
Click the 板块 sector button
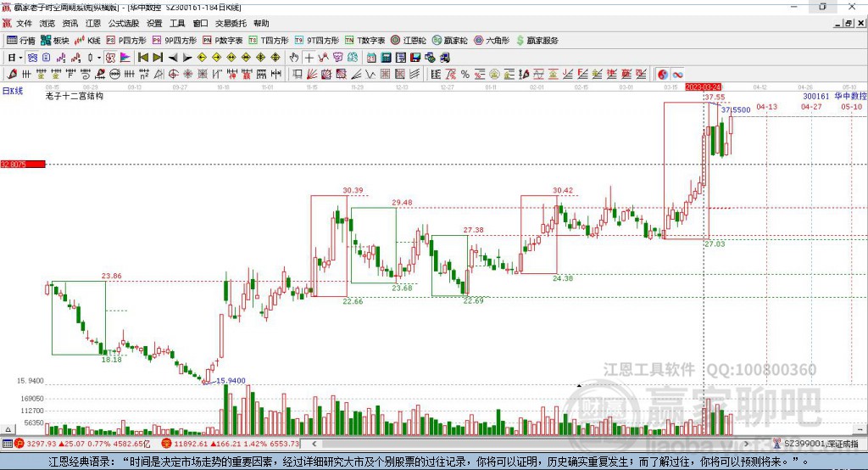click(x=55, y=41)
